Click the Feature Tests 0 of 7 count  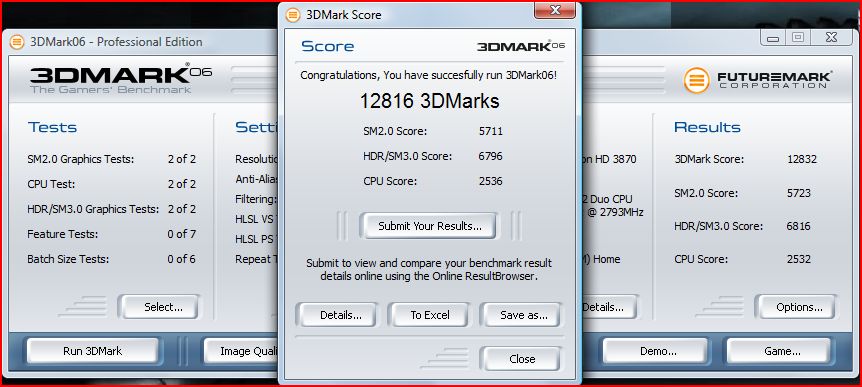pos(182,234)
